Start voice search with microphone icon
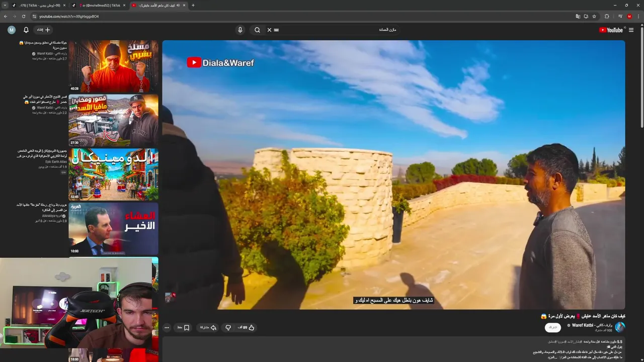 click(x=240, y=30)
